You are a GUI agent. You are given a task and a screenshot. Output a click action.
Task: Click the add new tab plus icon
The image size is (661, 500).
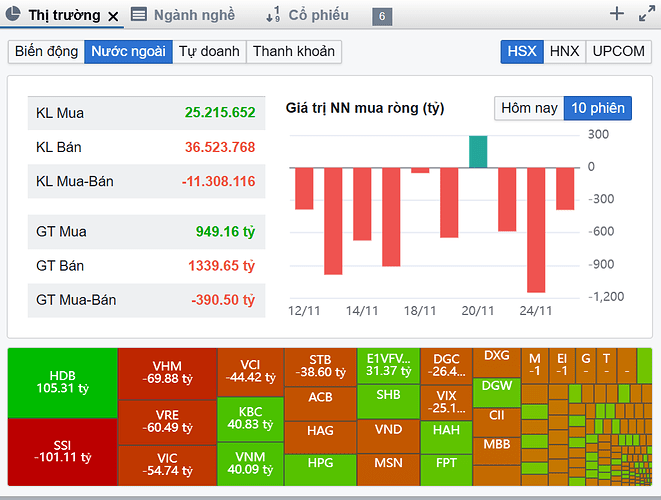617,14
